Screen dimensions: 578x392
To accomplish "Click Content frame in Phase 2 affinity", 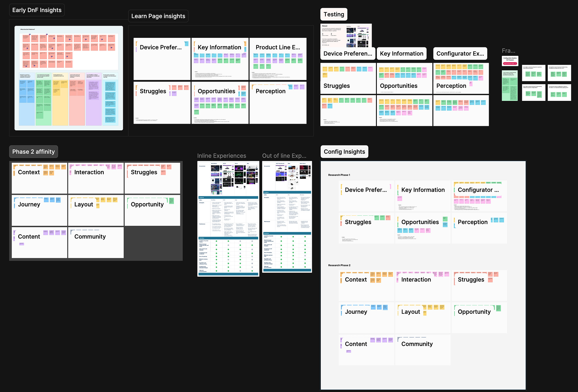I will click(40, 243).
